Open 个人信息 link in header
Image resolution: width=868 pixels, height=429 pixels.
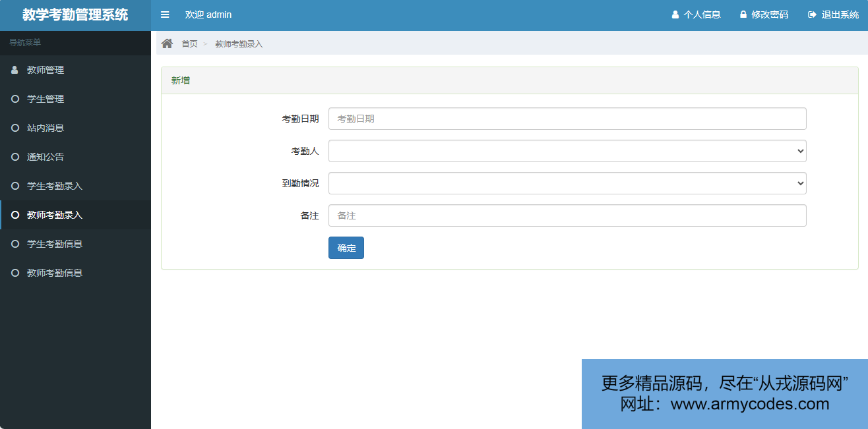click(696, 14)
